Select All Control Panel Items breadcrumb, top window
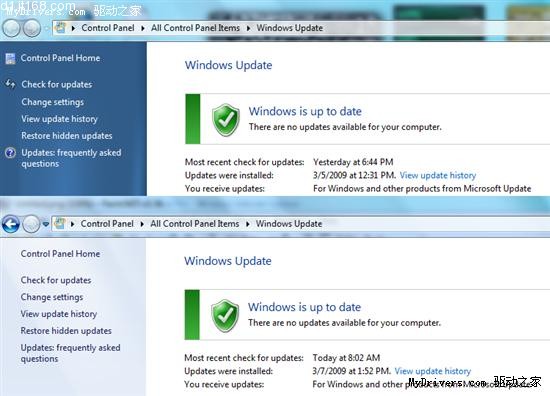The width and height of the screenshot is (550, 396). click(x=195, y=28)
